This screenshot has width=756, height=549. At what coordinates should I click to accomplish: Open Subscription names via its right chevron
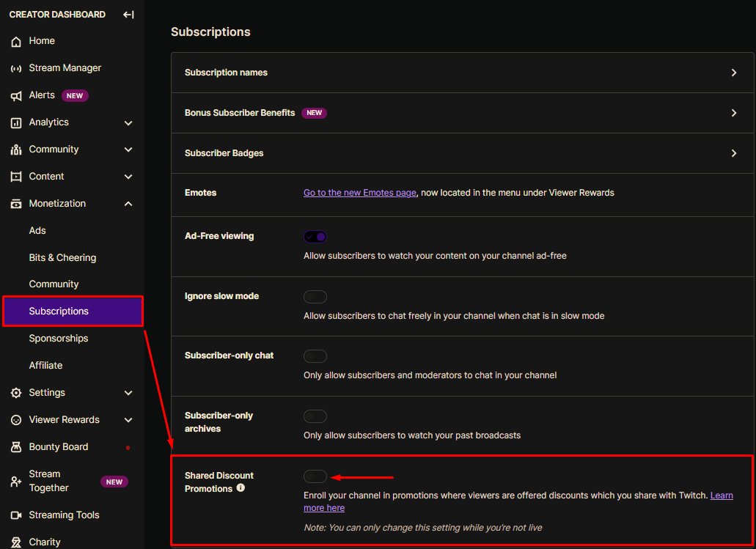[x=734, y=73]
